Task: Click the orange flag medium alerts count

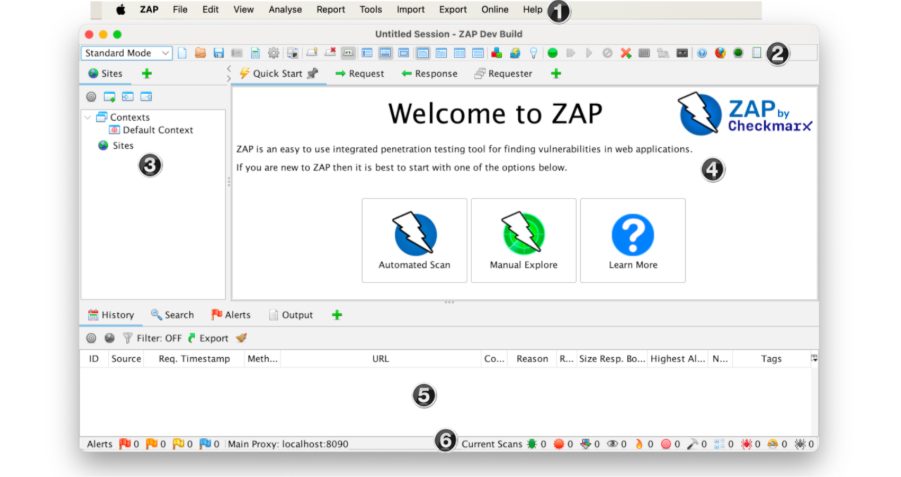Action: tap(156, 444)
